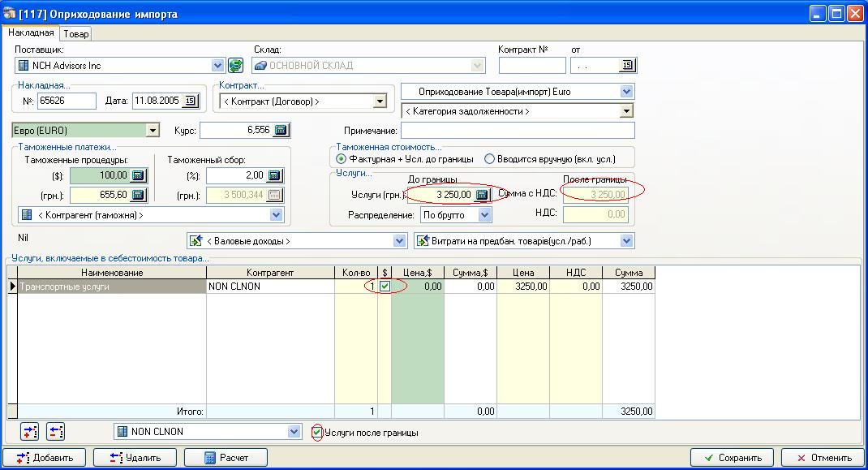Toggle the Услуги после границы checkbox
Image resolution: width=868 pixels, height=470 pixels.
[317, 433]
